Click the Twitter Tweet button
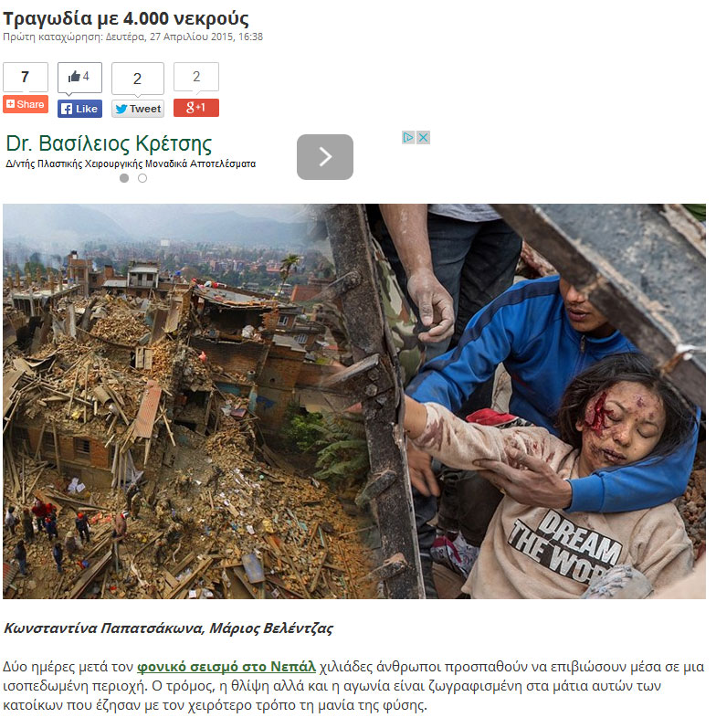 (138, 109)
